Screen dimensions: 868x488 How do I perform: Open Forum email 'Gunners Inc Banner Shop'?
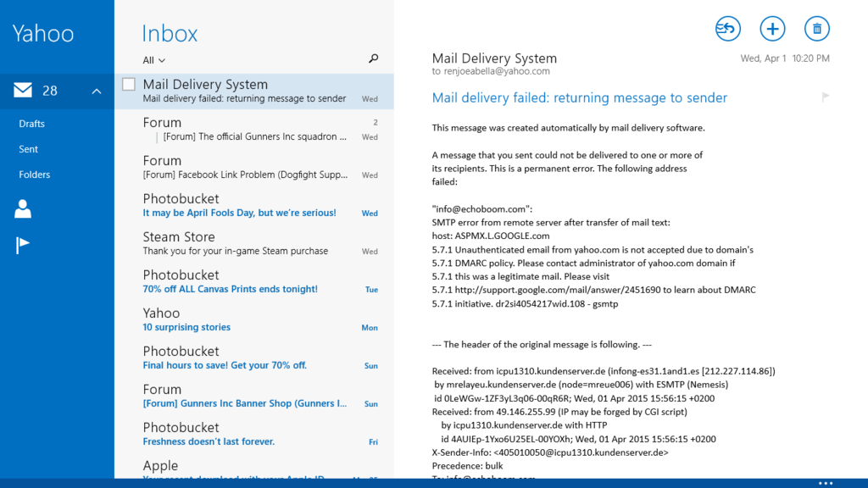coord(254,396)
